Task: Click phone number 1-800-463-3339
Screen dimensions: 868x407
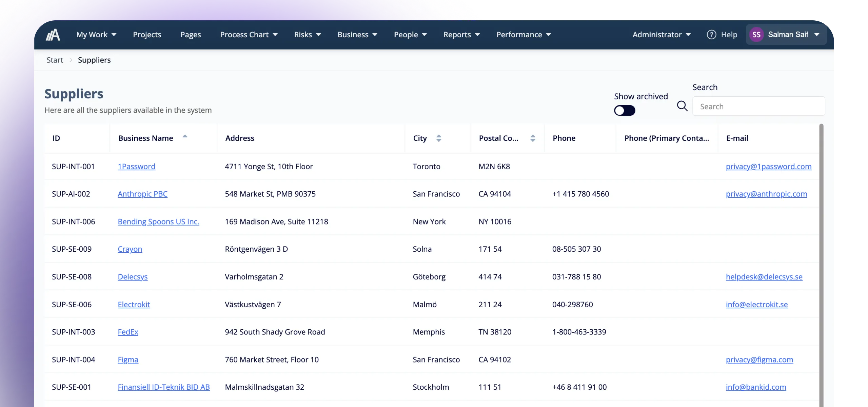Action: point(579,332)
